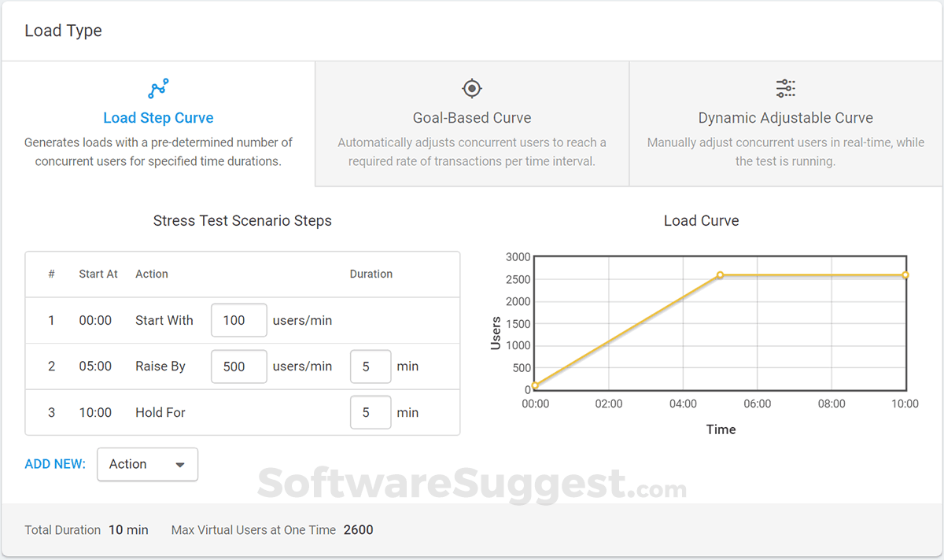The width and height of the screenshot is (944, 560).
Task: Click the blue ADD NEW label
Action: (x=54, y=464)
